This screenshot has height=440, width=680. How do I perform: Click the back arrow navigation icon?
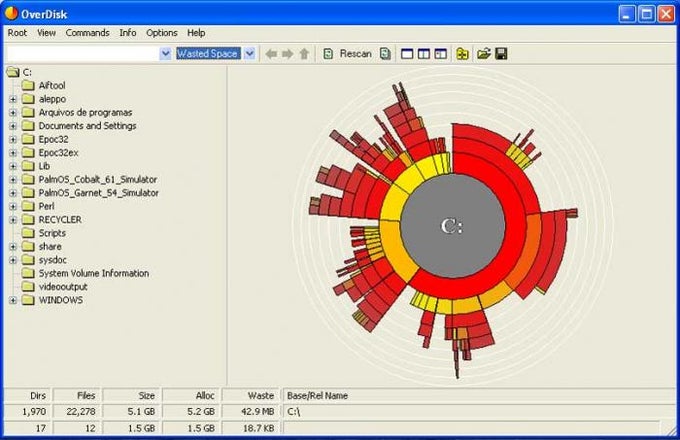coord(271,53)
